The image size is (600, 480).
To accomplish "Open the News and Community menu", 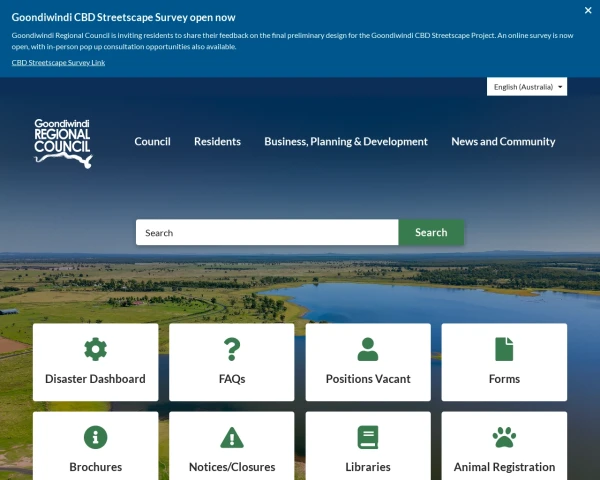I will point(503,142).
